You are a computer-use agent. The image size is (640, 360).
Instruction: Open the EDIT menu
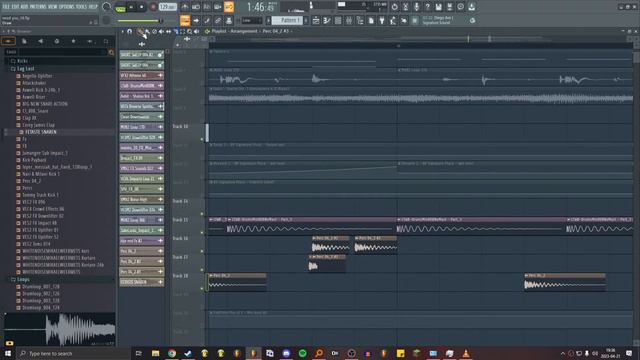16,7
